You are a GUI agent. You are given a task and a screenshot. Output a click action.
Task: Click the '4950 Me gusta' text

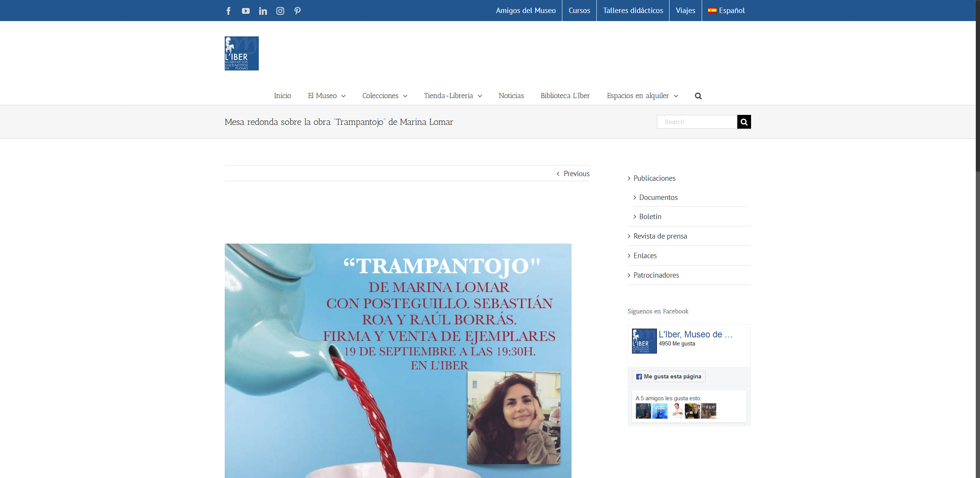pos(677,344)
